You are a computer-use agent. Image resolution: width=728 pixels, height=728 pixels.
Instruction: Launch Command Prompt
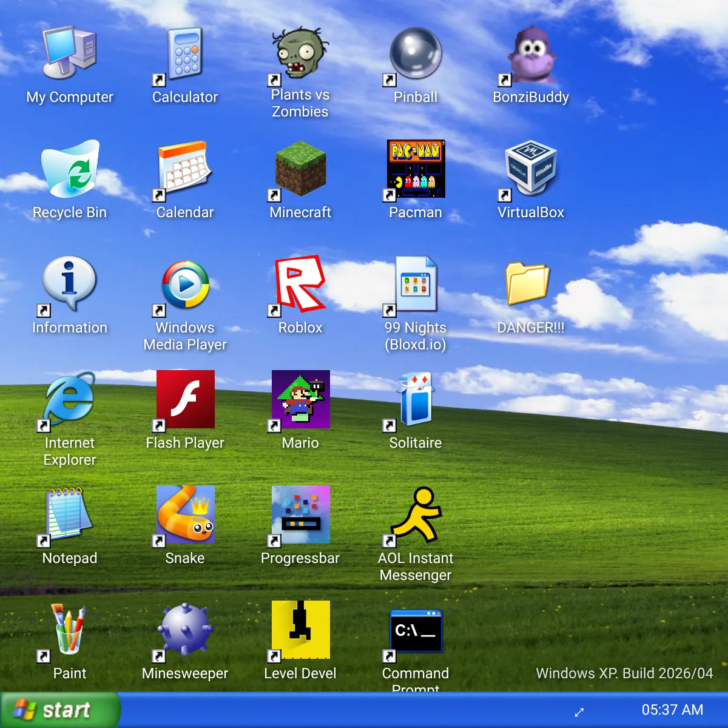(416, 630)
